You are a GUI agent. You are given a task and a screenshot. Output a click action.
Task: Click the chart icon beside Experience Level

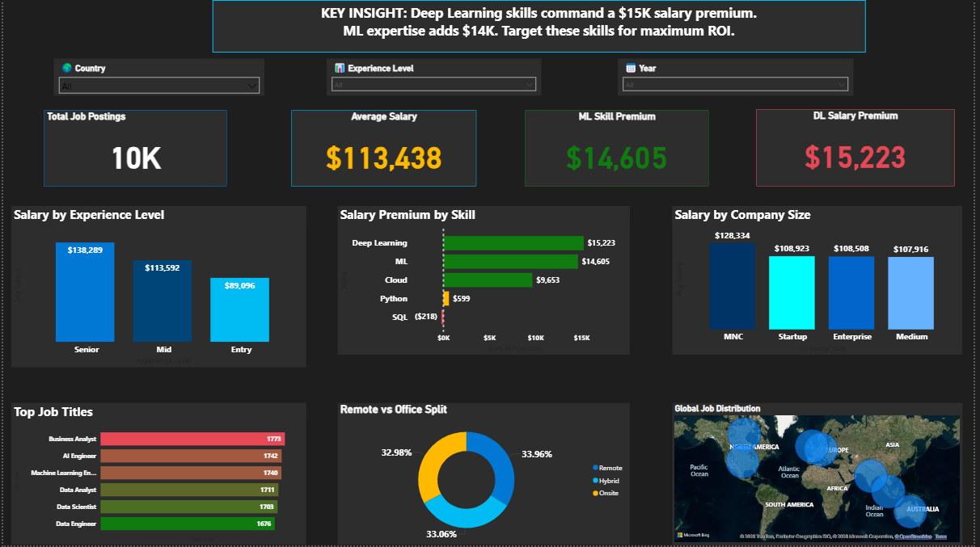tap(340, 68)
